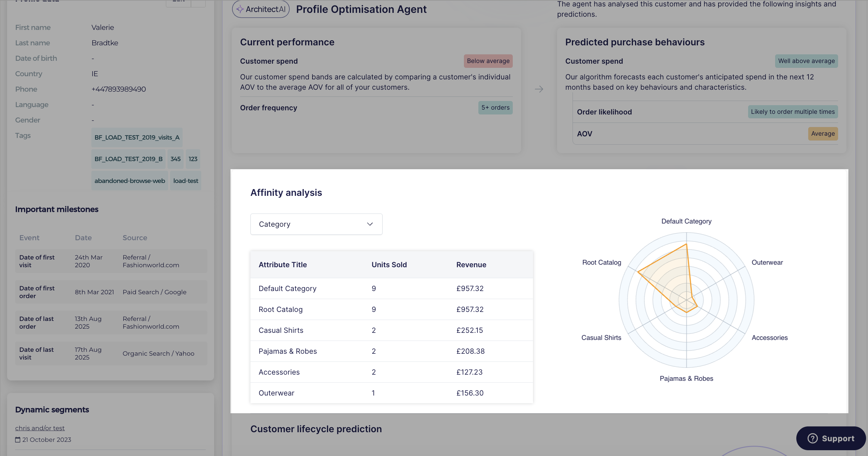Click the Average AOV badge

click(x=823, y=133)
